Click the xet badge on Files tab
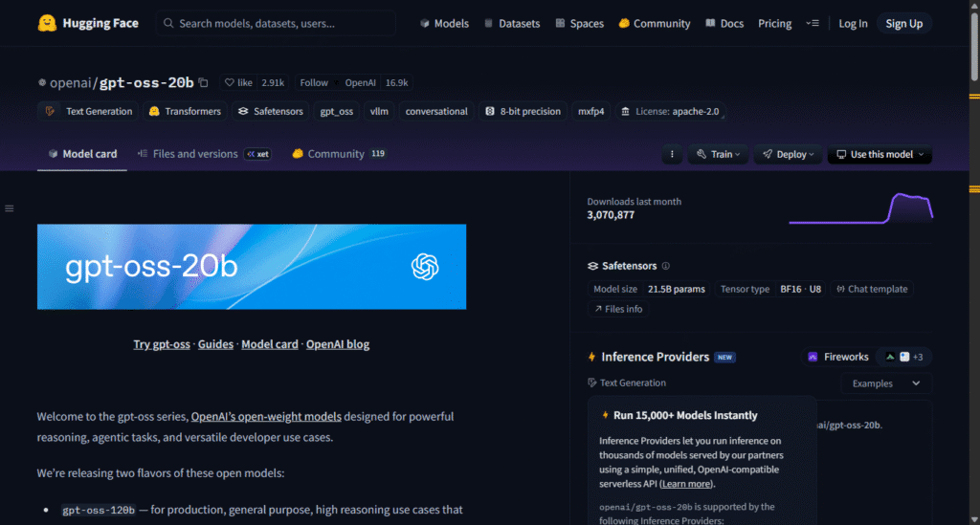This screenshot has height=525, width=980. (258, 154)
